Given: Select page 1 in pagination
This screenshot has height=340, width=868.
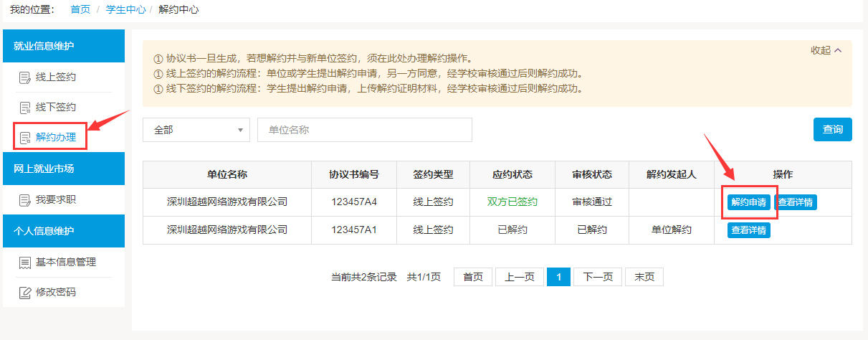Looking at the screenshot, I should [558, 278].
